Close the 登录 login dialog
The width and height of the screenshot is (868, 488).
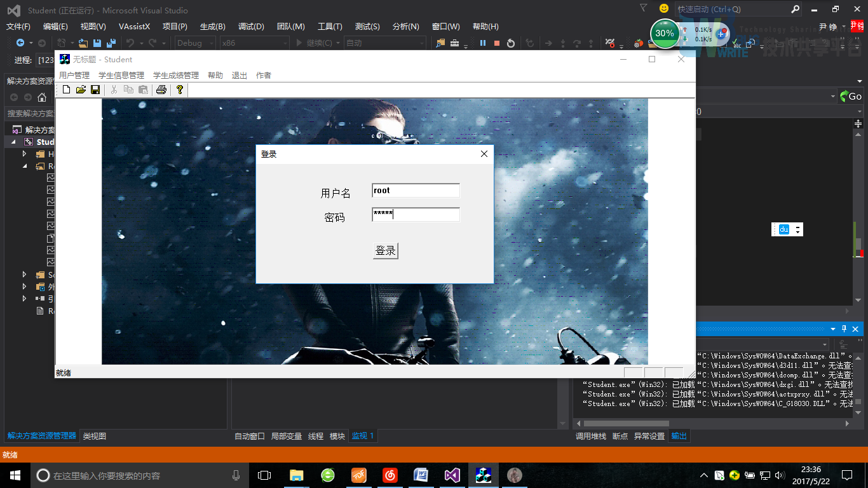click(484, 154)
